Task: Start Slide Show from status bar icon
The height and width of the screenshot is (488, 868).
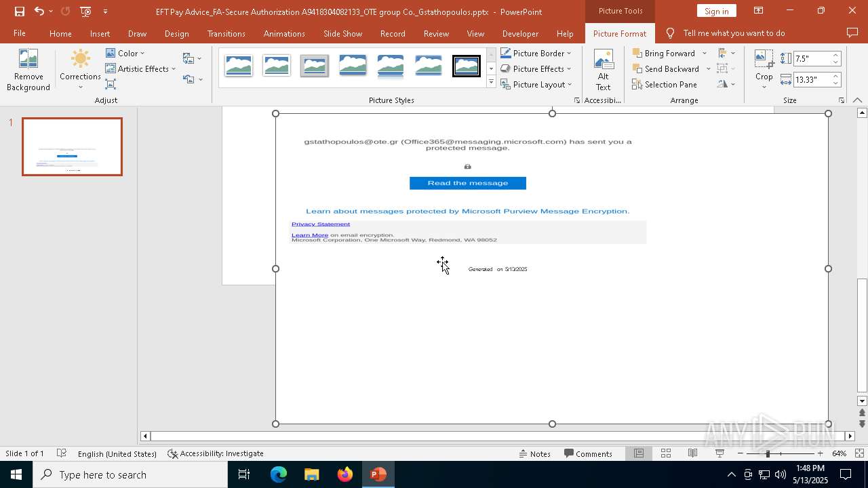Action: click(719, 453)
